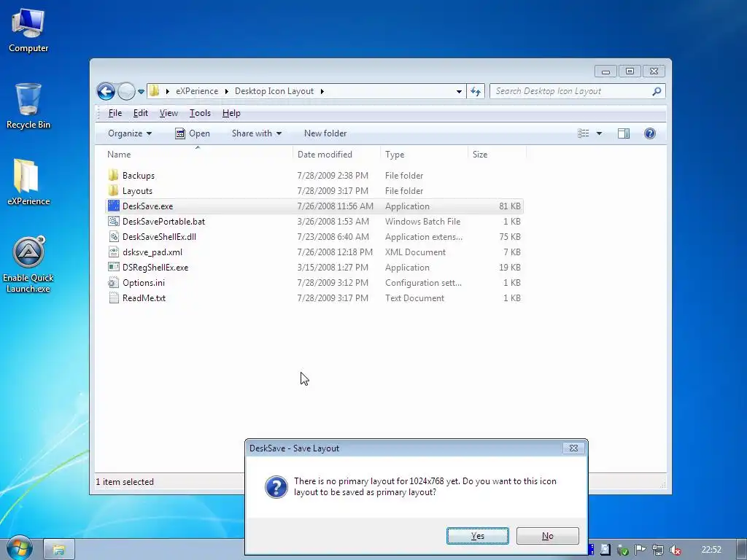Open the File menu
Screen dimensions: 747x560
[x=115, y=113]
